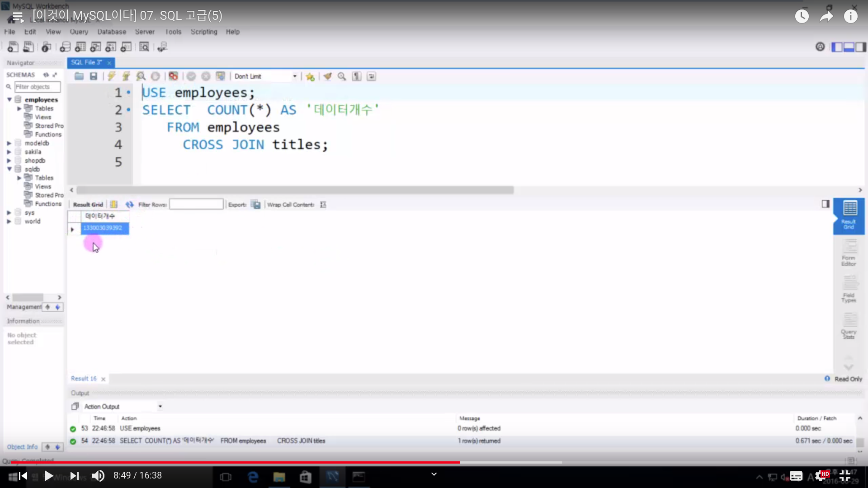The image size is (868, 488).
Task: Click the open SQL script file icon
Action: pos(28,47)
